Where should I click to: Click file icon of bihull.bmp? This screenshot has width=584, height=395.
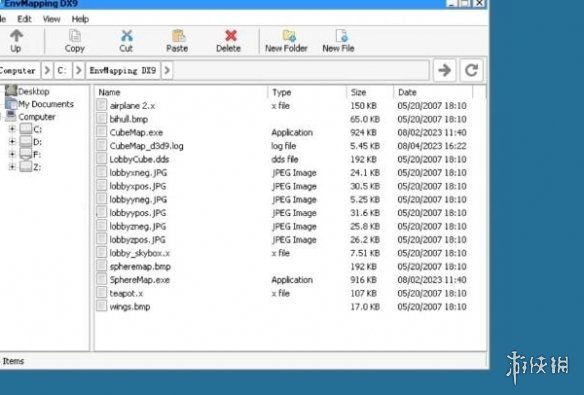[101, 119]
